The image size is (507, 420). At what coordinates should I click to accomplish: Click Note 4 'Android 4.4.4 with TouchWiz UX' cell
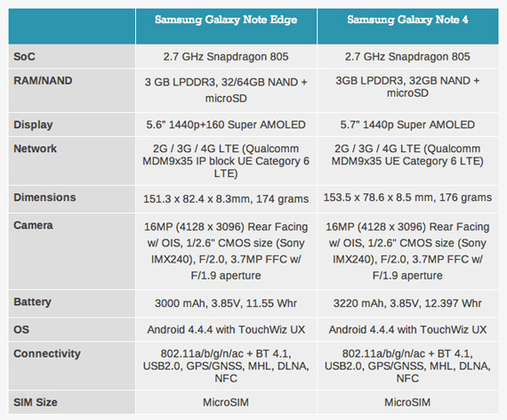pos(407,330)
